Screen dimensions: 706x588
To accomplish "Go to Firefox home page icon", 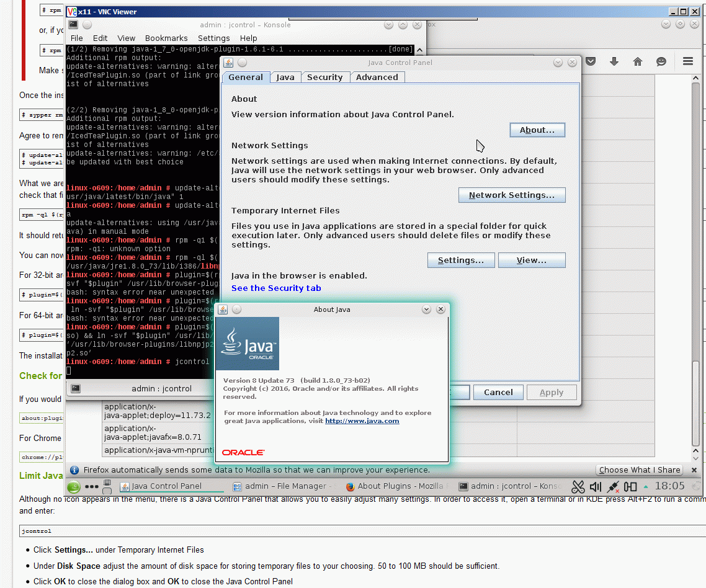I will (638, 61).
